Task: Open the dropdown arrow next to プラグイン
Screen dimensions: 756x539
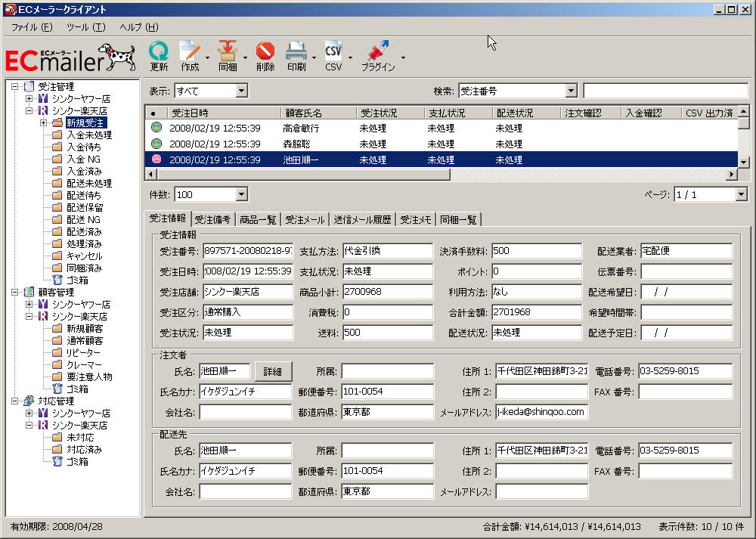Action: 403,57
